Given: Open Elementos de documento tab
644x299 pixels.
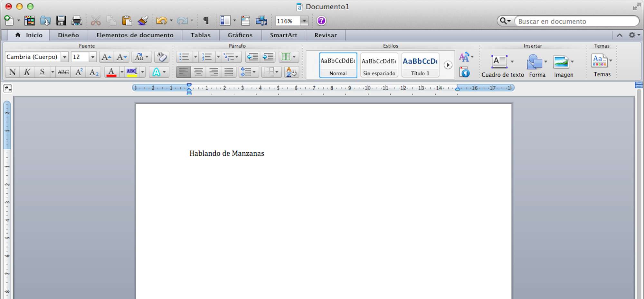Looking at the screenshot, I should pos(135,35).
